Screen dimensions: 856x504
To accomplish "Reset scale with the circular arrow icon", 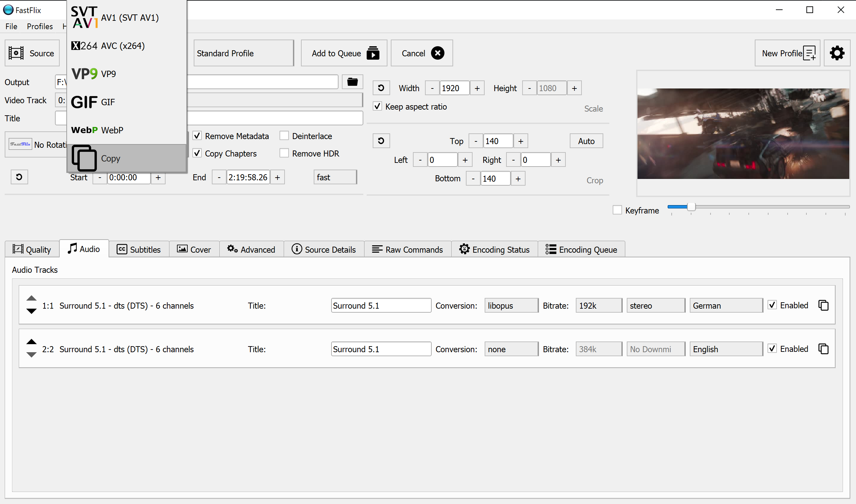I will (x=381, y=88).
